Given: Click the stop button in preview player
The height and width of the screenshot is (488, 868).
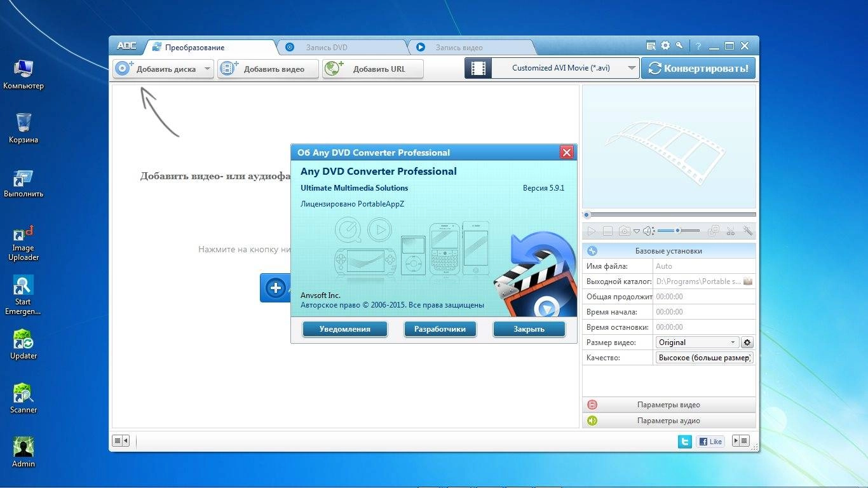Looking at the screenshot, I should (x=607, y=231).
